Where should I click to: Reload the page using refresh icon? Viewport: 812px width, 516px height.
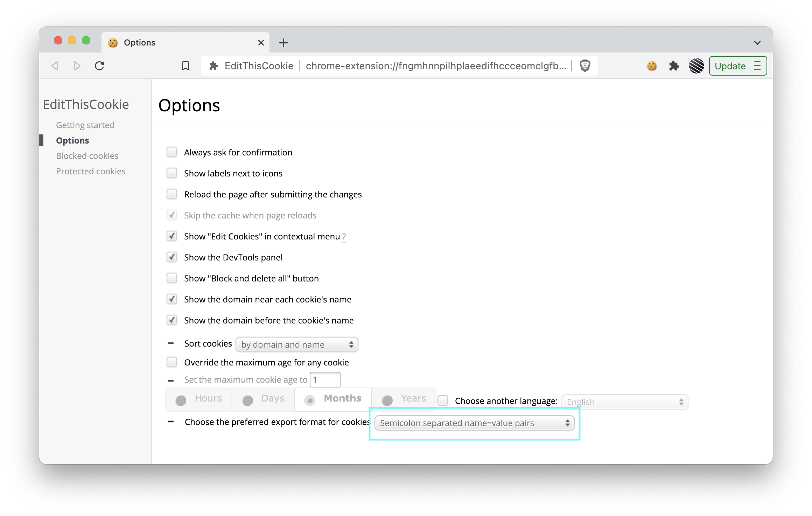tap(100, 66)
